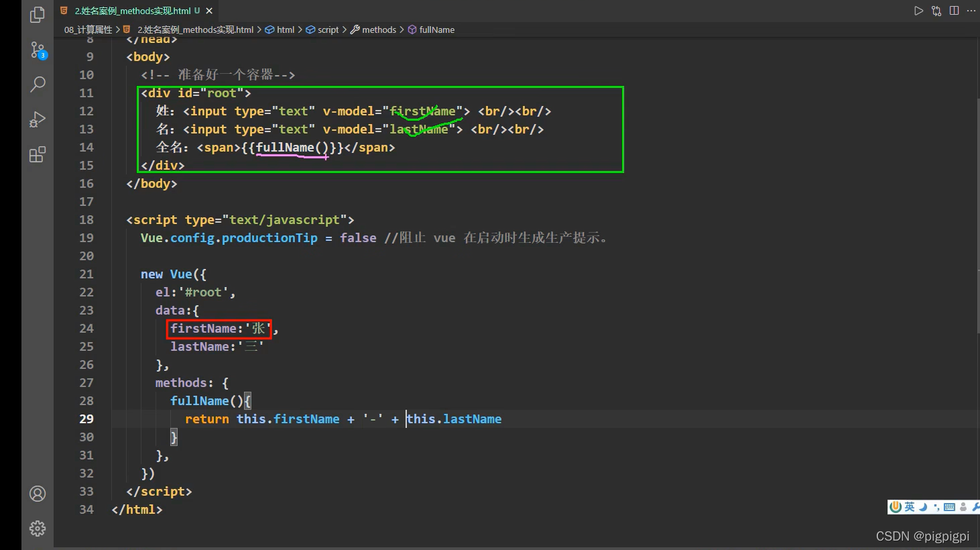Click v-model="firstName" attribute on line 12
980x550 pixels.
tap(393, 111)
